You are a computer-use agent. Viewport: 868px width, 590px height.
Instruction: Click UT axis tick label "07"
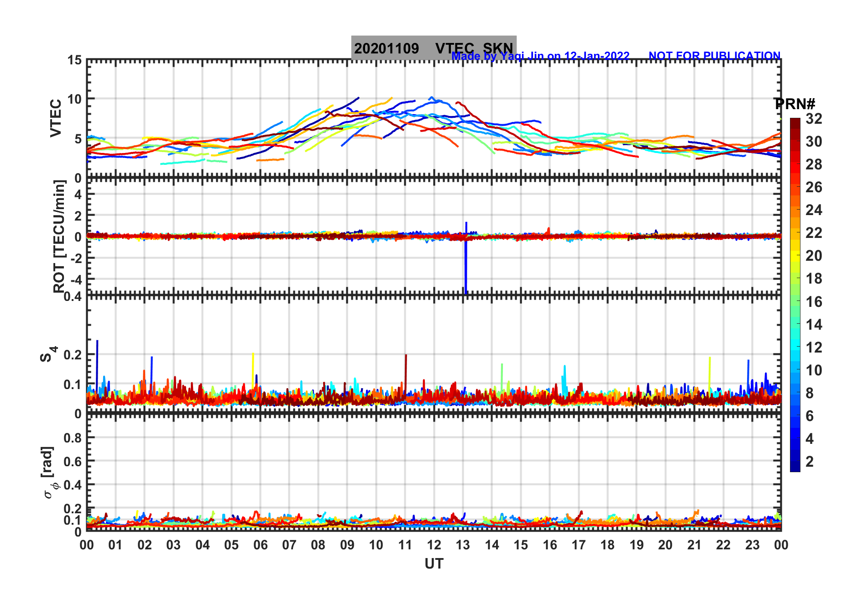(x=289, y=545)
